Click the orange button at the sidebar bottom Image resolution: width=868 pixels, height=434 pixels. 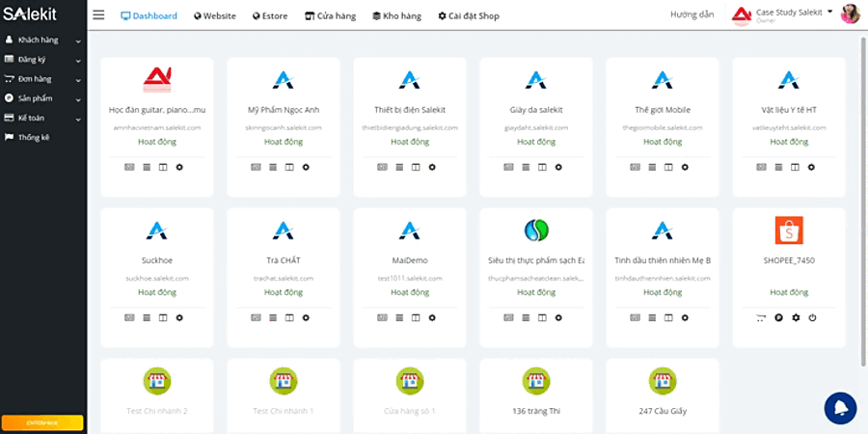tap(42, 423)
